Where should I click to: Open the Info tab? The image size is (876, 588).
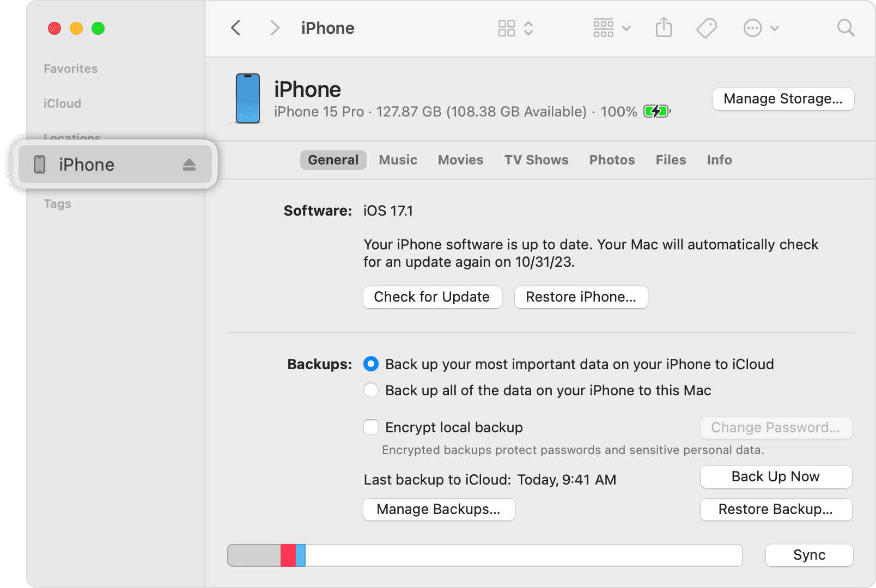720,160
